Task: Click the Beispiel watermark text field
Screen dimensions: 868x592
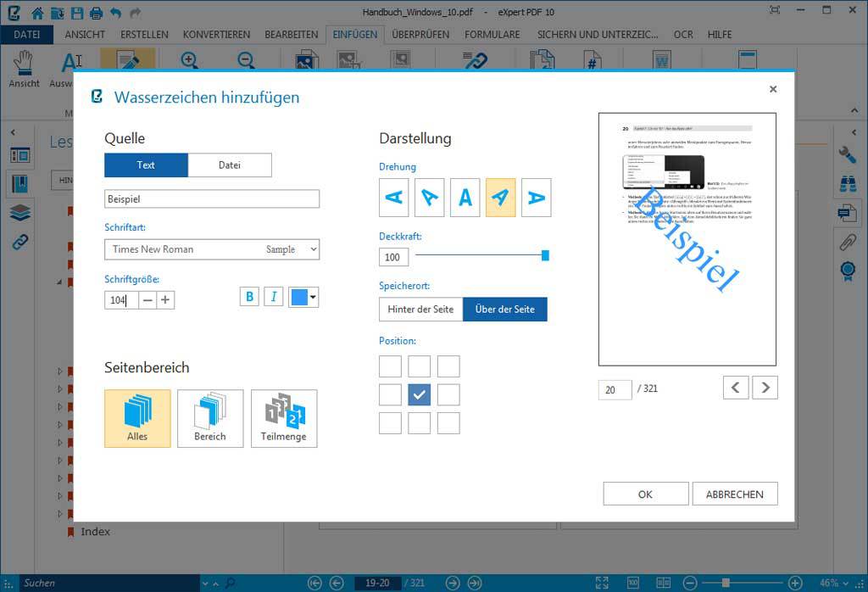Action: click(212, 199)
